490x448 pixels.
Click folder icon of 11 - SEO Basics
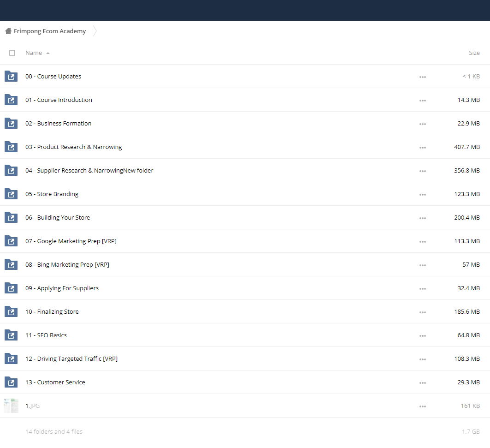[11, 335]
